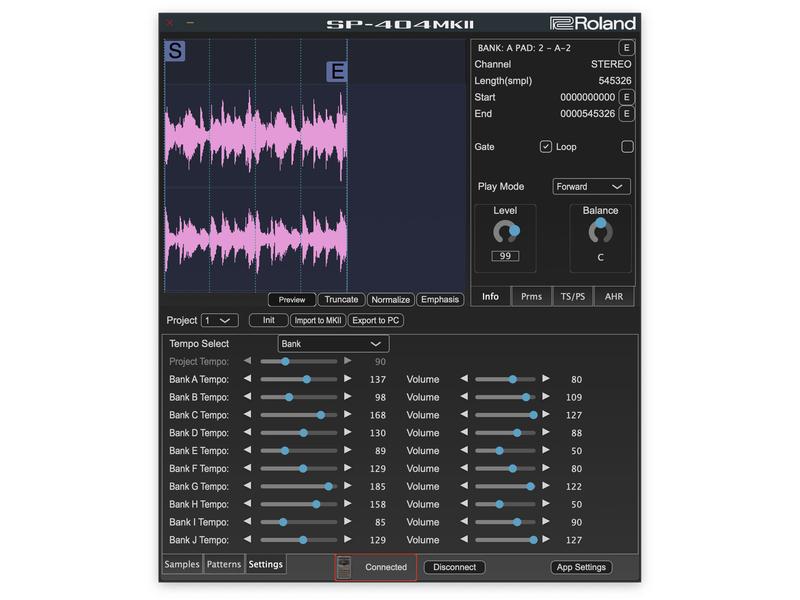Increase Bank H Tempo with right arrow
Image resolution: width=800 pixels, height=600 pixels.
pyautogui.click(x=347, y=504)
